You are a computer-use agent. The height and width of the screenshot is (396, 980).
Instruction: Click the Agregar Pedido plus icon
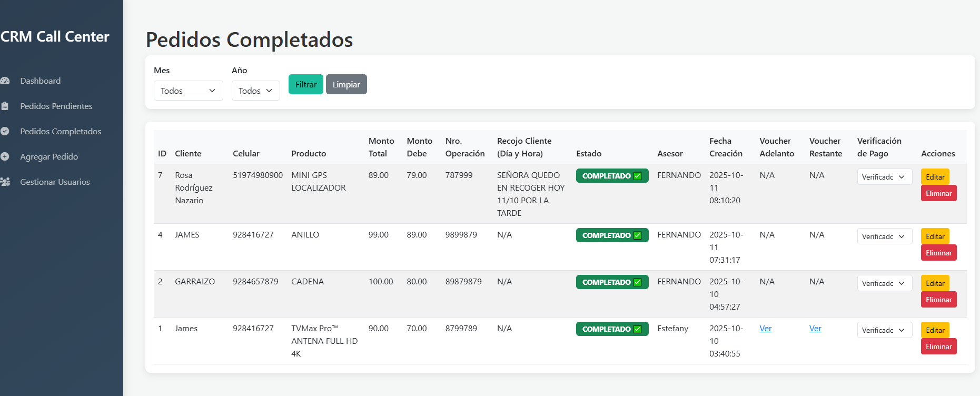[5, 157]
